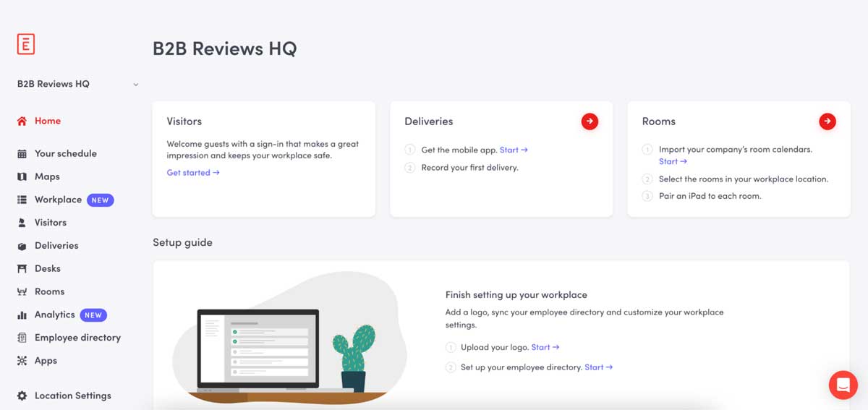The image size is (868, 410).
Task: Click 'Record your first delivery.' step
Action: tap(470, 168)
